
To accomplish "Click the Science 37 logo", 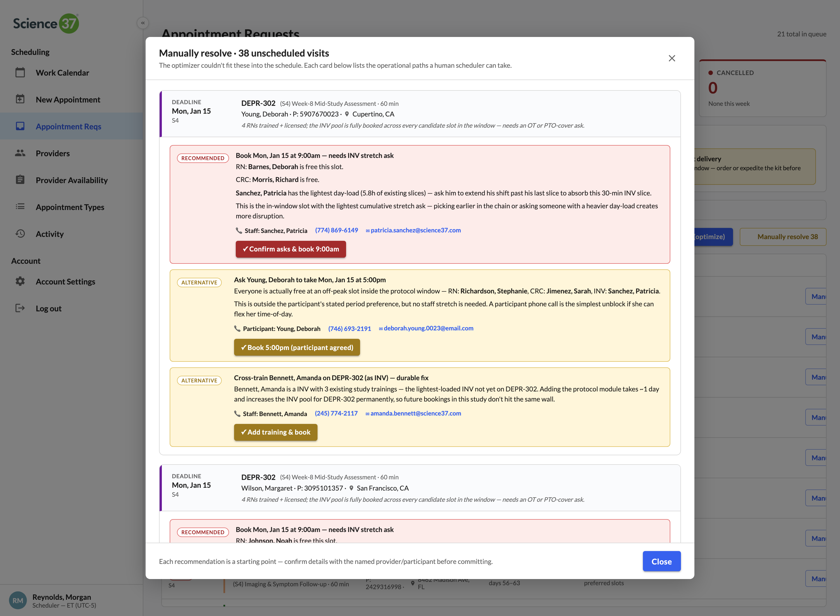I will 46,23.
